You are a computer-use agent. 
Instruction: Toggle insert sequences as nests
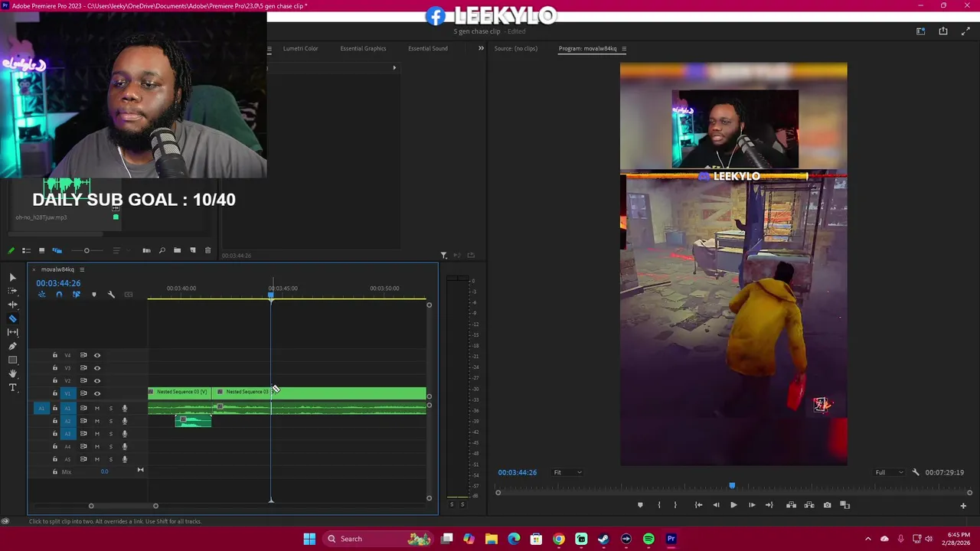pyautogui.click(x=42, y=295)
